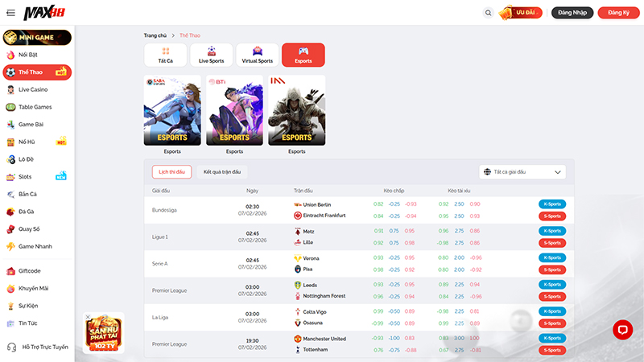Open Bắn Cá from sidebar
This screenshot has width=644, height=362.
click(x=37, y=194)
